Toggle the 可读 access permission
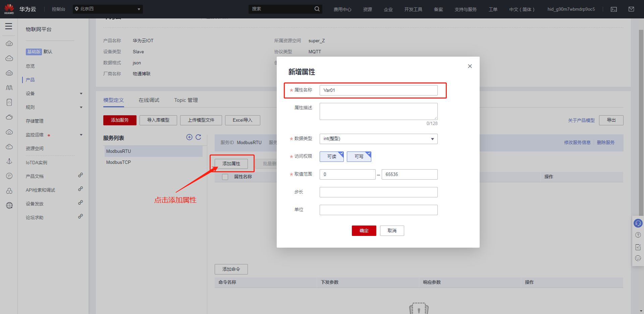Viewport: 644px width, 314px height. tap(331, 156)
